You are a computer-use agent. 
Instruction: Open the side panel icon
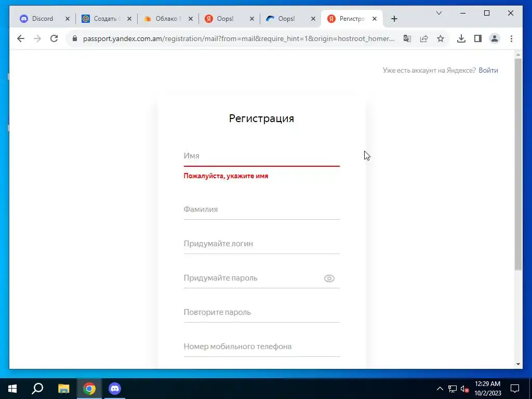click(478, 38)
